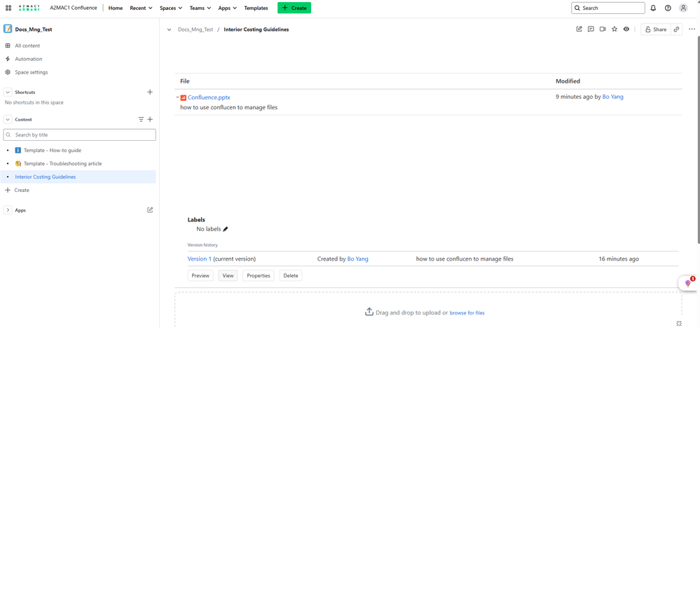Viewport: 700px width, 599px height.
Task: Open Space settings
Action: (x=32, y=72)
